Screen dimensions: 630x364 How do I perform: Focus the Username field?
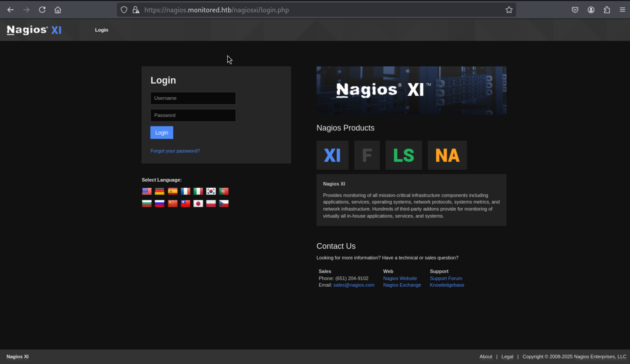point(193,98)
